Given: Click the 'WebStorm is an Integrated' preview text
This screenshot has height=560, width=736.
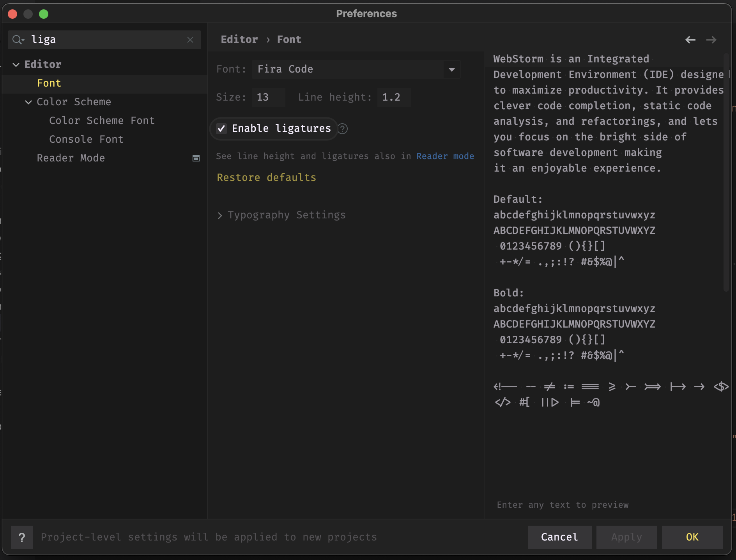Looking at the screenshot, I should [x=571, y=59].
